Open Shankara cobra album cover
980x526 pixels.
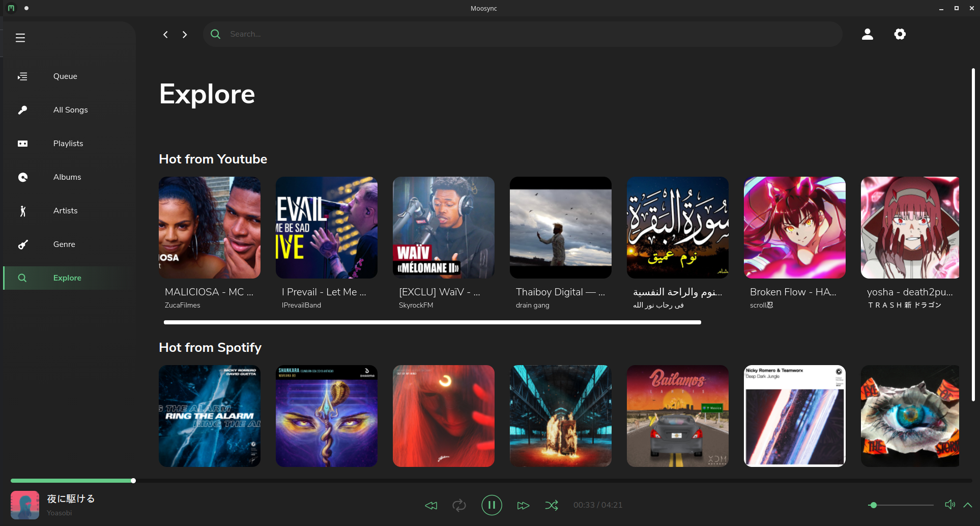click(327, 416)
